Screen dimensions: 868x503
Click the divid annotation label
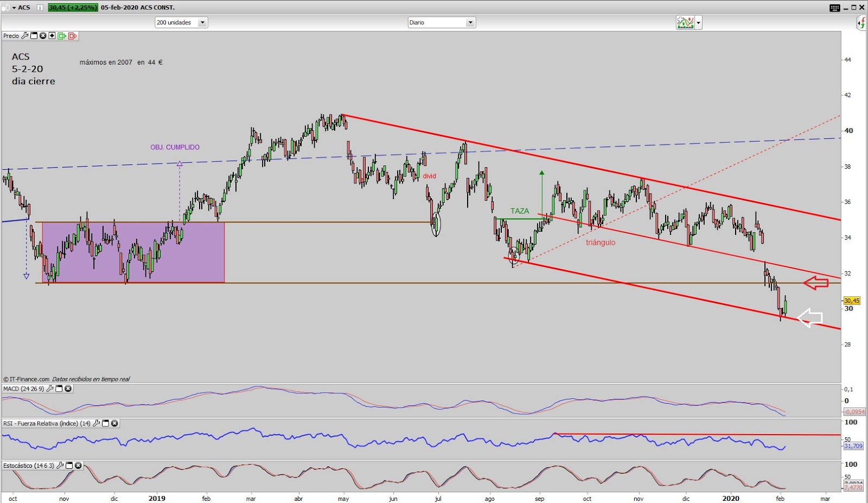point(429,176)
